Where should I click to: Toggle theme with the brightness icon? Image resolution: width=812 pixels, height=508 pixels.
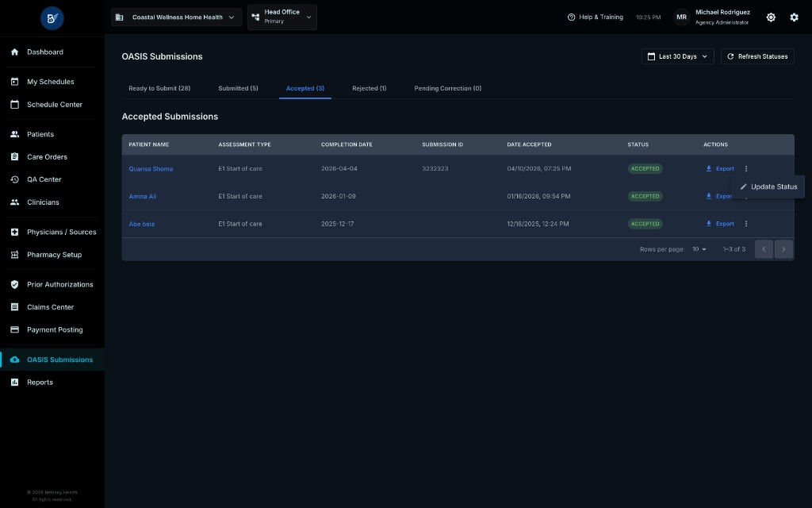point(771,17)
